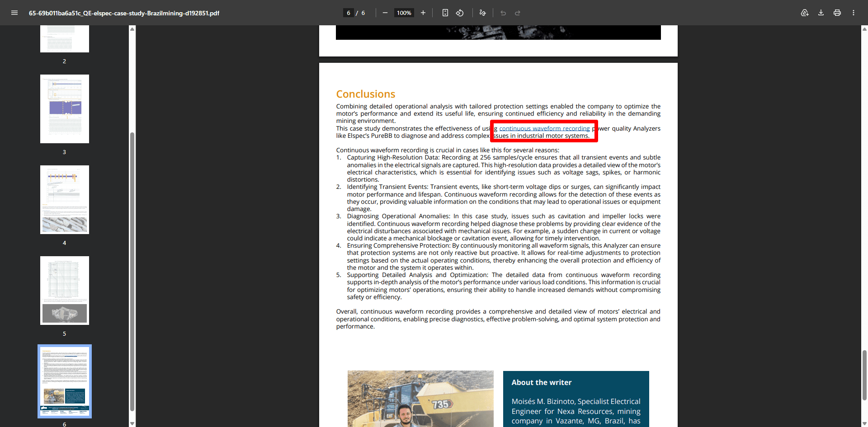This screenshot has width=868, height=427.
Task: Click the undo arrow in toolbar
Action: [503, 13]
